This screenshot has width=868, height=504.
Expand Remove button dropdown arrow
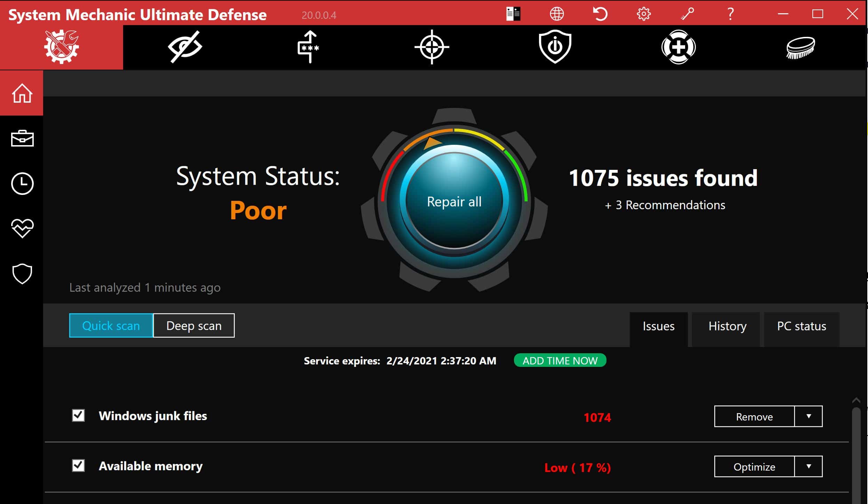pos(809,416)
